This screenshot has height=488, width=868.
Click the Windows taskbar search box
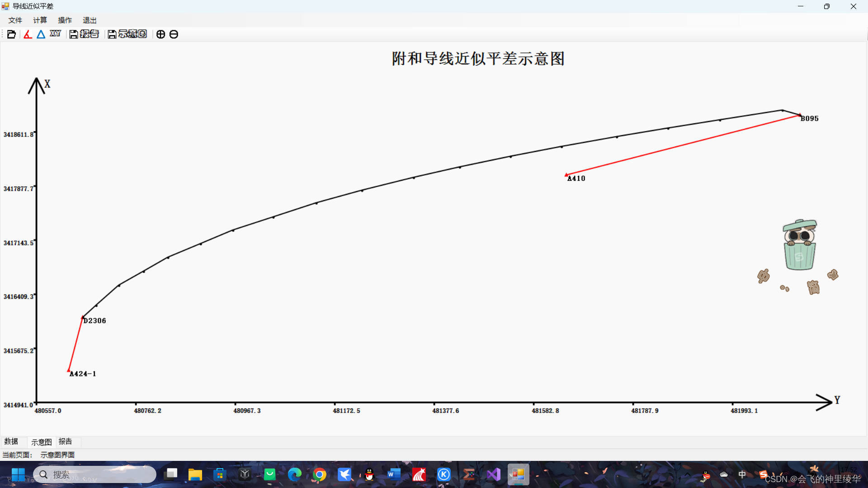[x=95, y=474]
